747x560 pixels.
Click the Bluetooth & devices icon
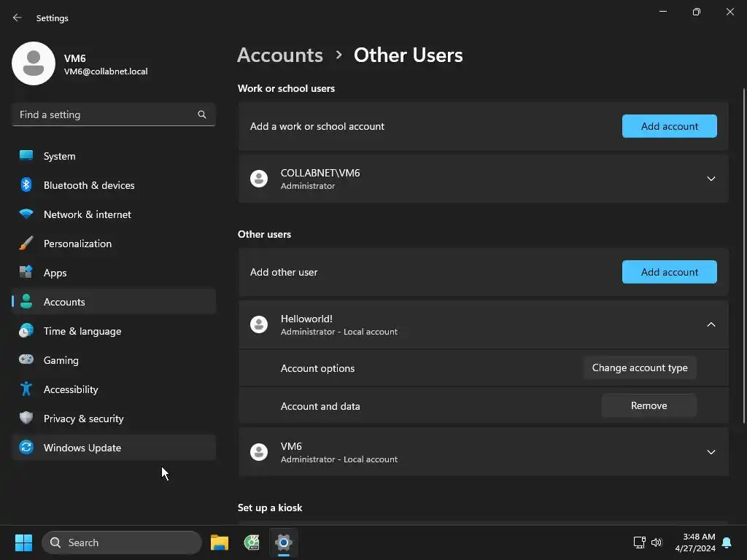[26, 185]
